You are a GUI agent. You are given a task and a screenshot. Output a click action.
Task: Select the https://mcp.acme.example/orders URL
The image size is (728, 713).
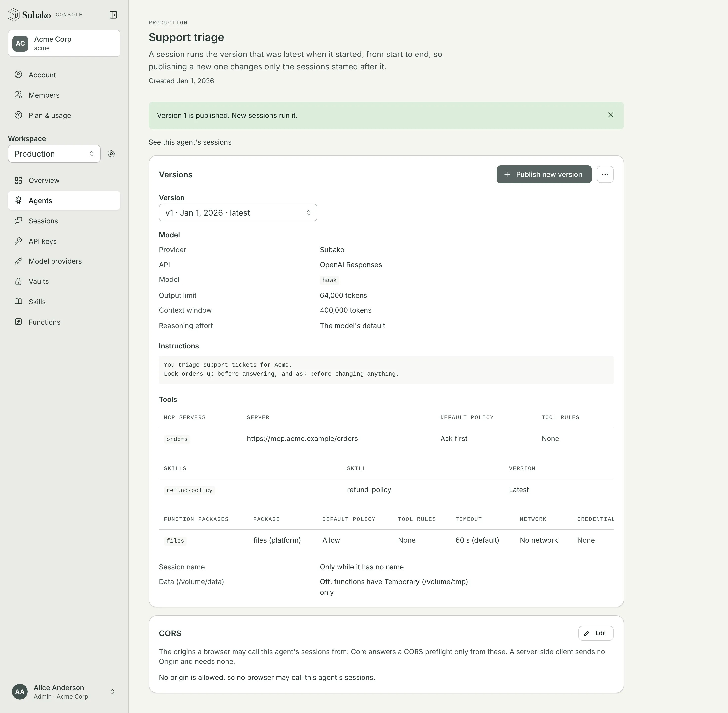[302, 439]
